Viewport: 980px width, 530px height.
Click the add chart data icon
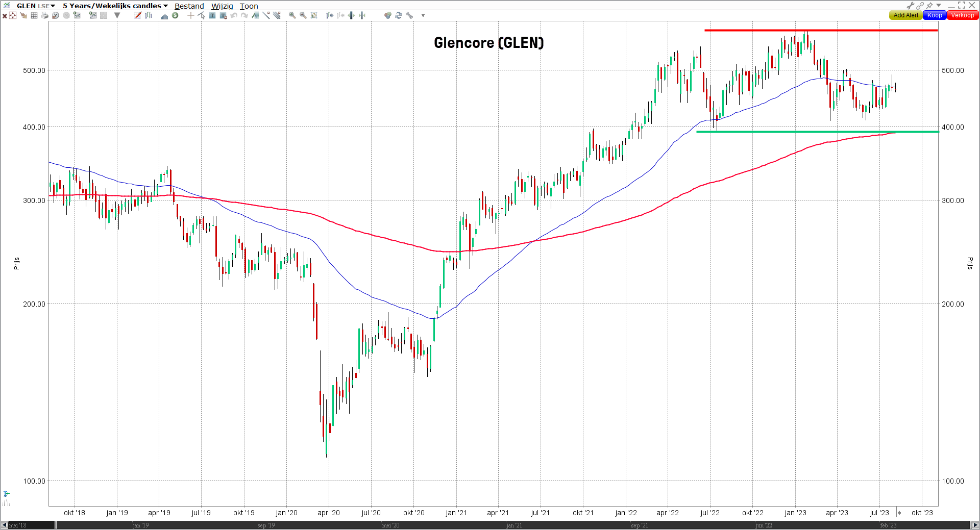click(x=77, y=15)
